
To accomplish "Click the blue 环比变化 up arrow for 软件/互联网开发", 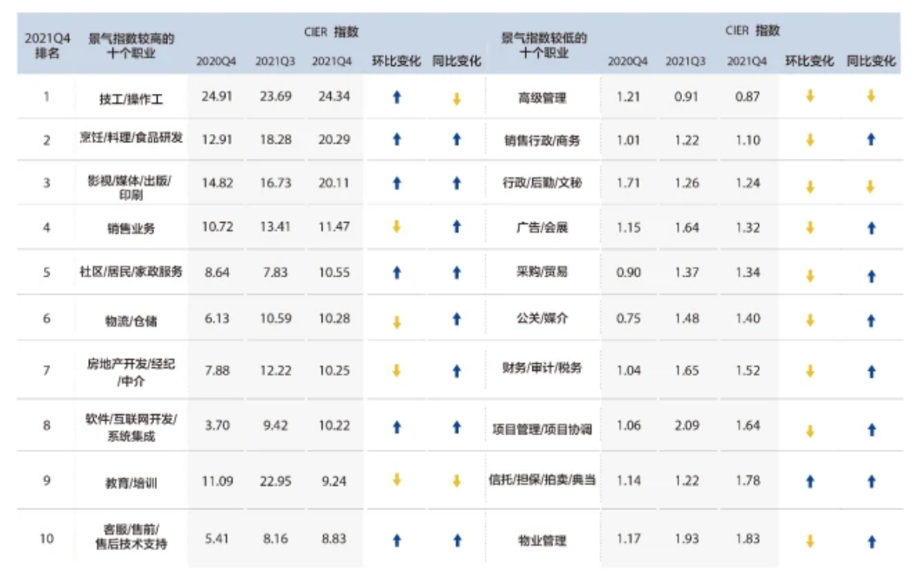I will click(397, 427).
